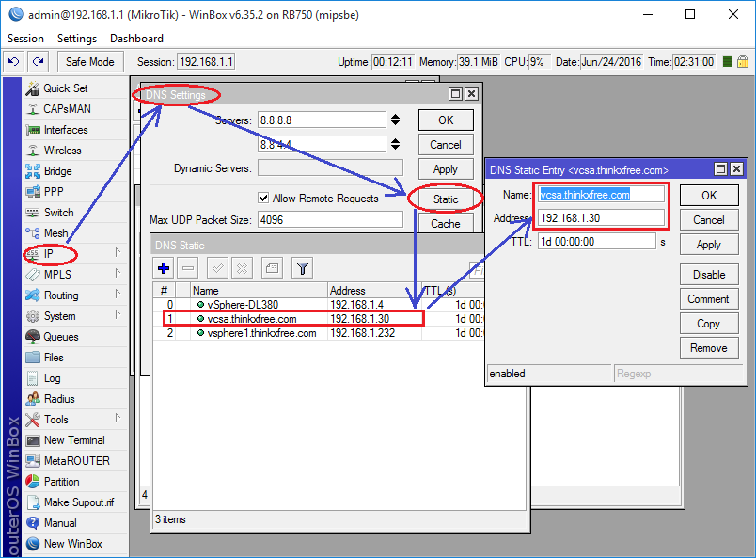
Task: Click the Undo arrow in the toolbar
Action: click(x=11, y=60)
